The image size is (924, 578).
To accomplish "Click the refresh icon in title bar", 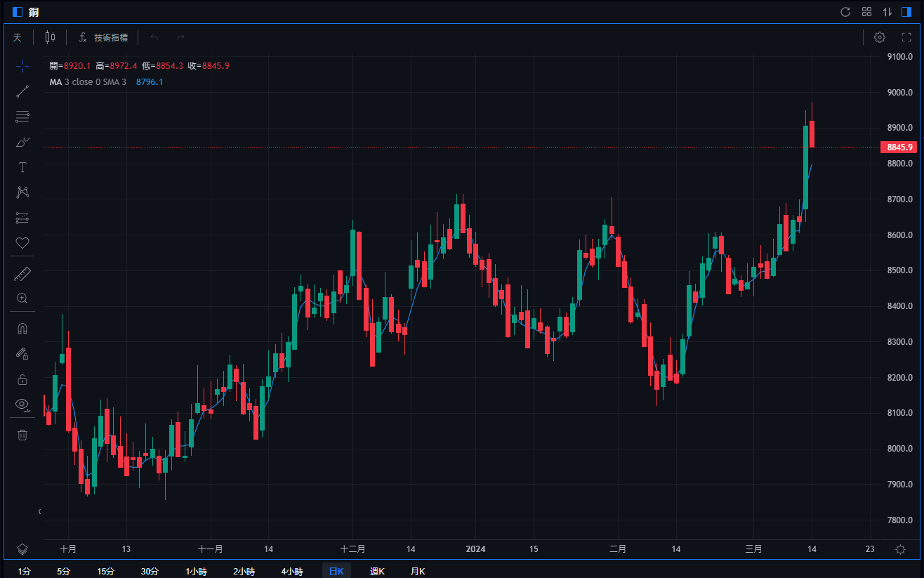I will click(845, 12).
